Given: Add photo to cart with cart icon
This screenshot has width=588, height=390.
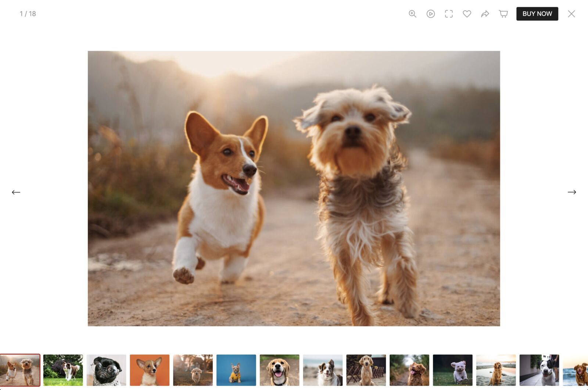Looking at the screenshot, I should coord(503,14).
